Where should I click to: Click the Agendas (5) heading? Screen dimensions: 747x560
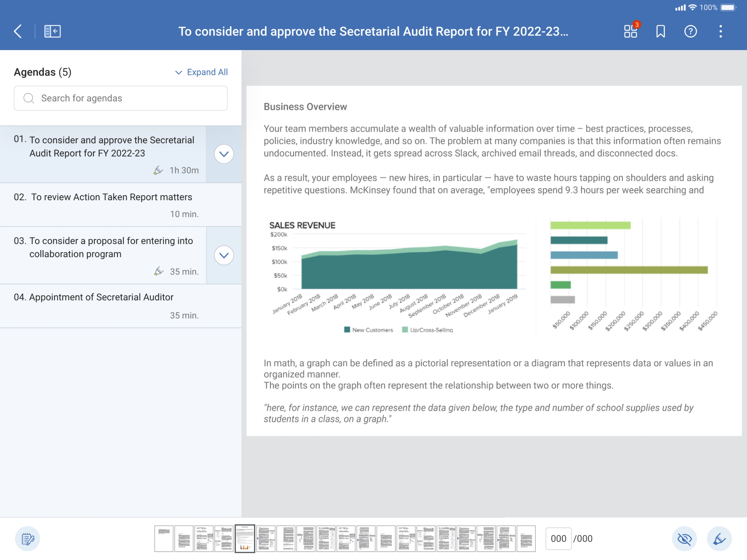pos(43,72)
